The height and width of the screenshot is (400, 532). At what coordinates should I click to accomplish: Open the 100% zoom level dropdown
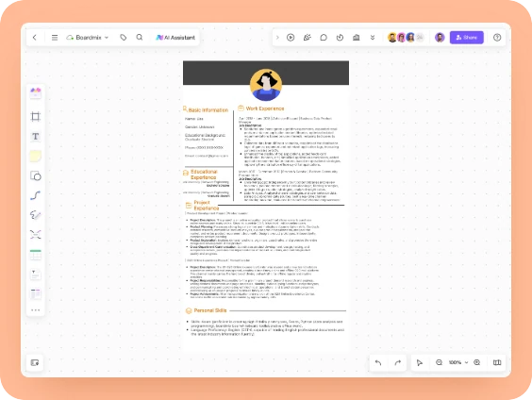(458, 362)
